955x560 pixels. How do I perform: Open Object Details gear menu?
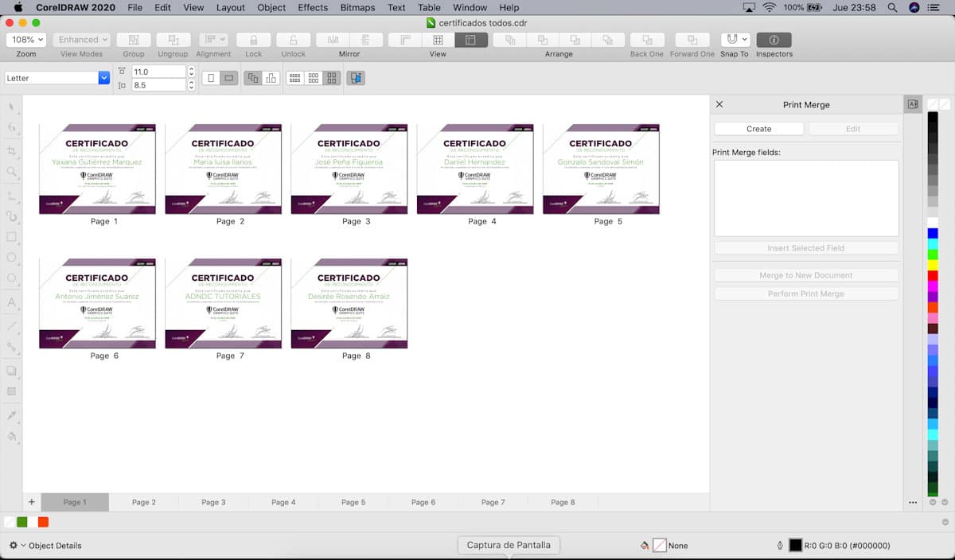[17, 546]
